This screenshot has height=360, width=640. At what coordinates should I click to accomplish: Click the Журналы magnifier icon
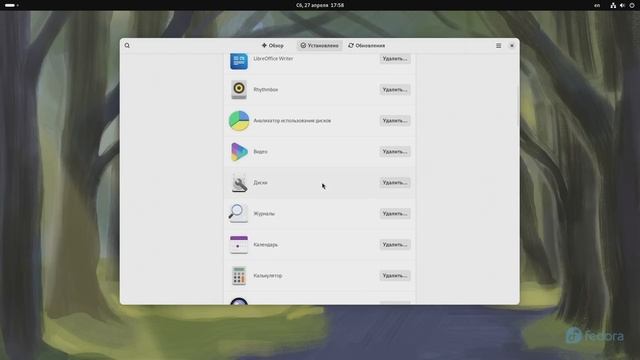coord(238,213)
